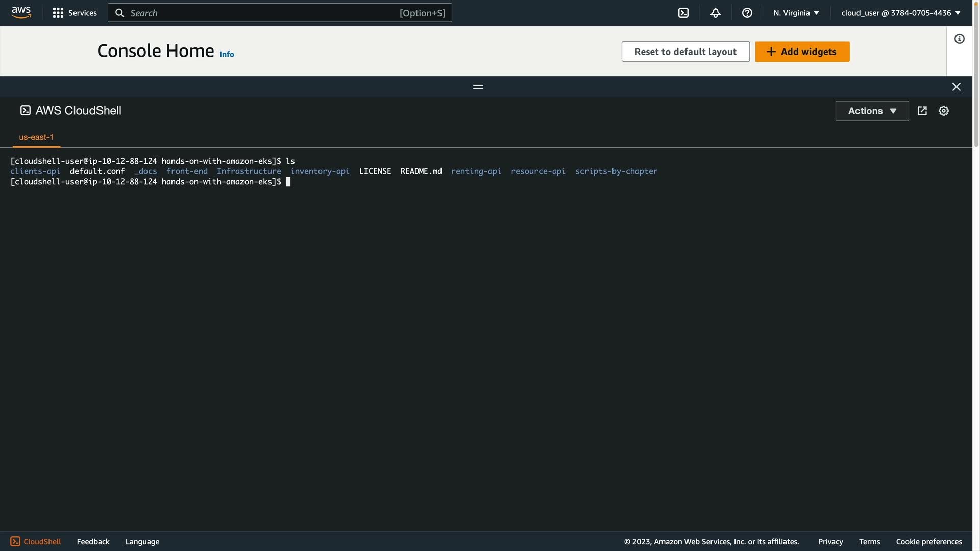Expand the CloudShell Actions dropdown
The width and height of the screenshot is (980, 551).
point(871,111)
